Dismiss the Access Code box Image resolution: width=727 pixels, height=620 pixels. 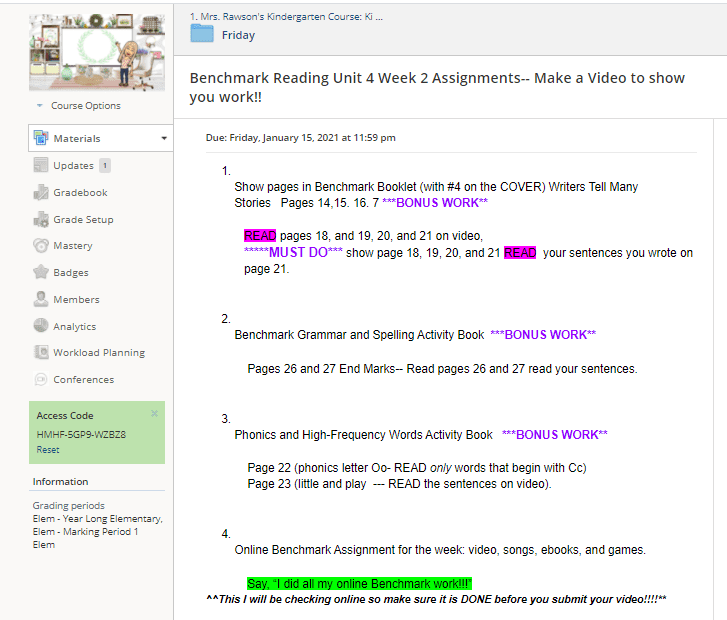[x=154, y=413]
